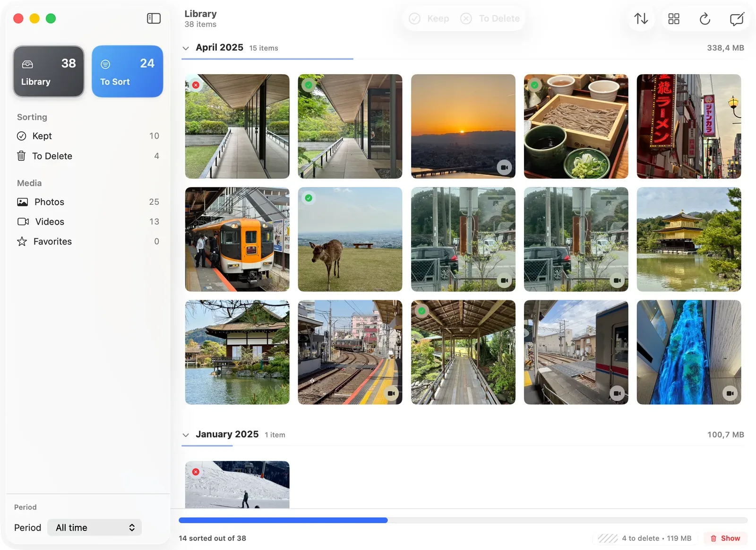Toggle green keep mark on deer photo
756x550 pixels.
pos(309,198)
